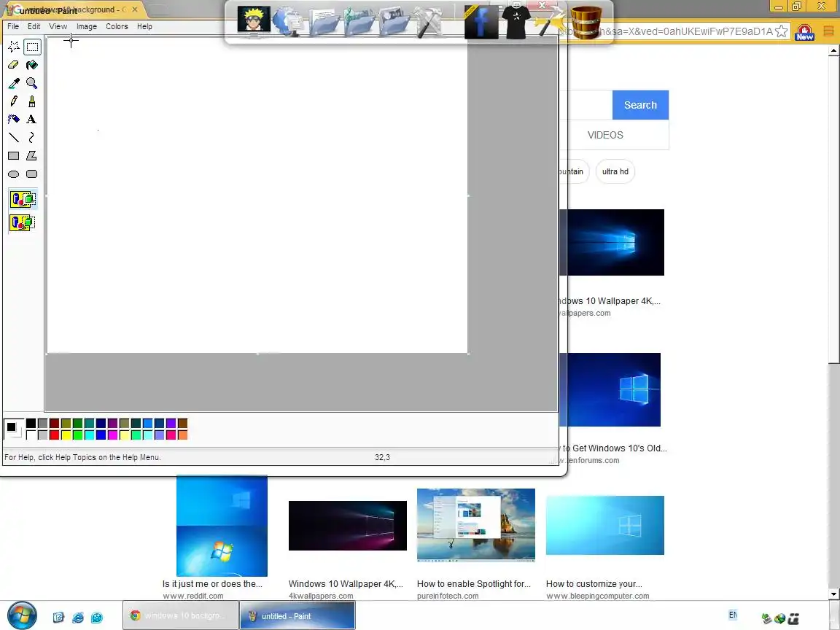The height and width of the screenshot is (630, 840).
Task: Click the 4kwallpapers.com 'Windows 10 Wallpaper 4K,...' link
Action: click(x=346, y=584)
